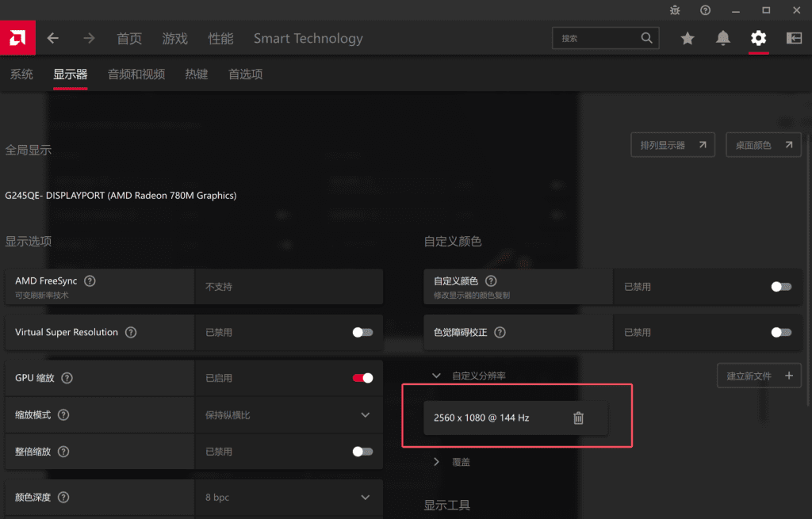The width and height of the screenshot is (812, 519).
Task: Show 缩放模式 help icon
Action: (63, 414)
